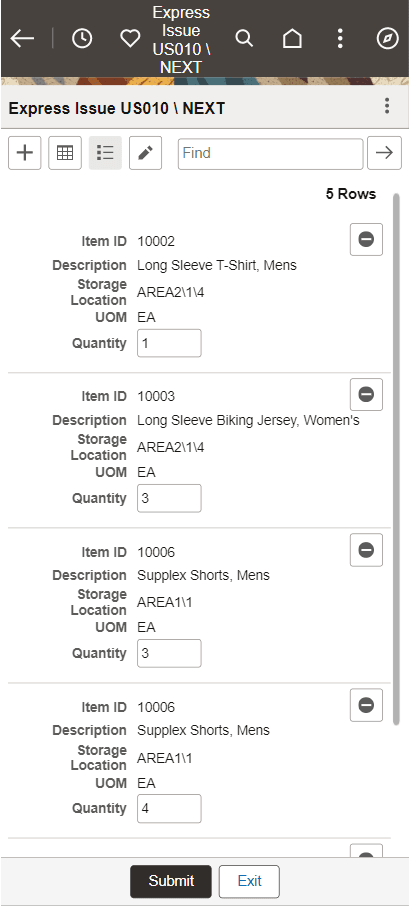409x906 pixels.
Task: Click the pencil edit icon
Action: [146, 153]
